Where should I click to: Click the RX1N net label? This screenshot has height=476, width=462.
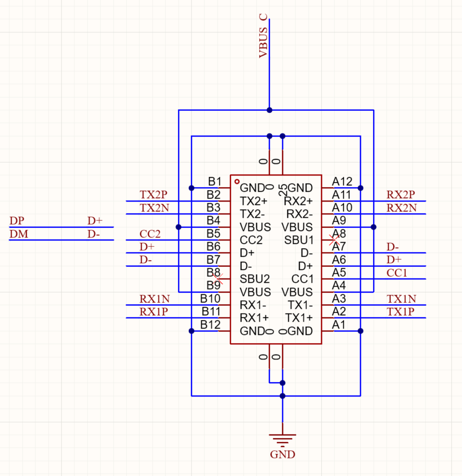coord(155,299)
